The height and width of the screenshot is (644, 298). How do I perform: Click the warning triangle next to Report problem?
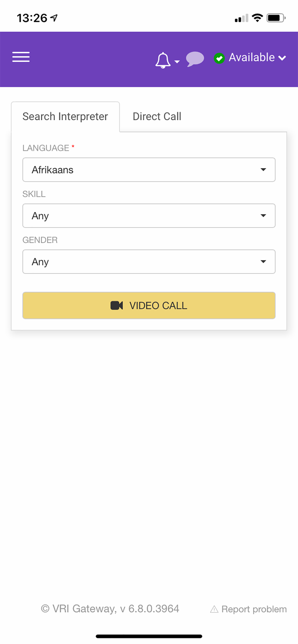point(214,609)
